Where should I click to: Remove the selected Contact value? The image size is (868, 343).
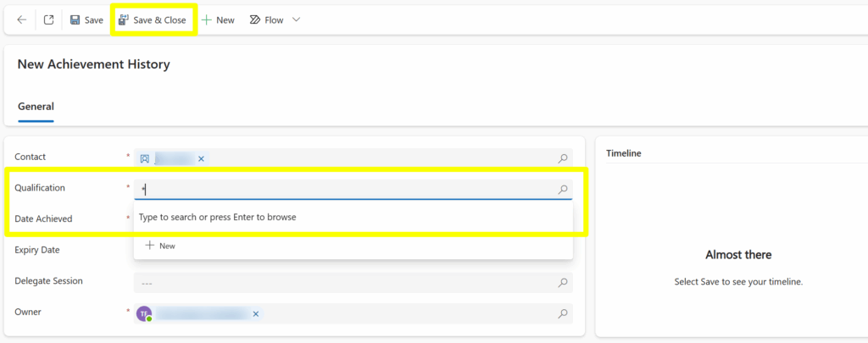201,158
